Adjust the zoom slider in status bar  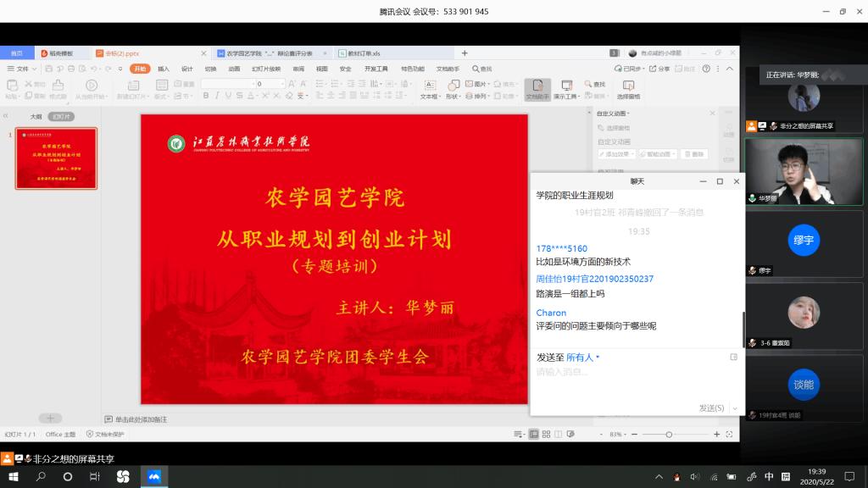(x=669, y=435)
